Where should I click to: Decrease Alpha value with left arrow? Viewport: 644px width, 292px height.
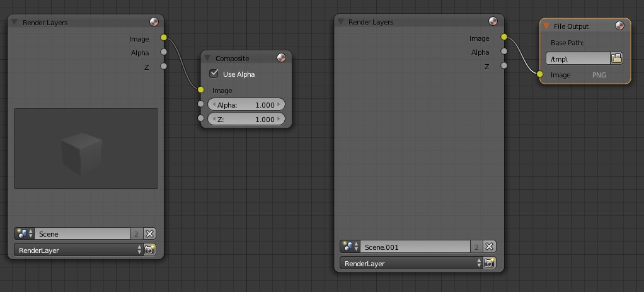pyautogui.click(x=214, y=104)
